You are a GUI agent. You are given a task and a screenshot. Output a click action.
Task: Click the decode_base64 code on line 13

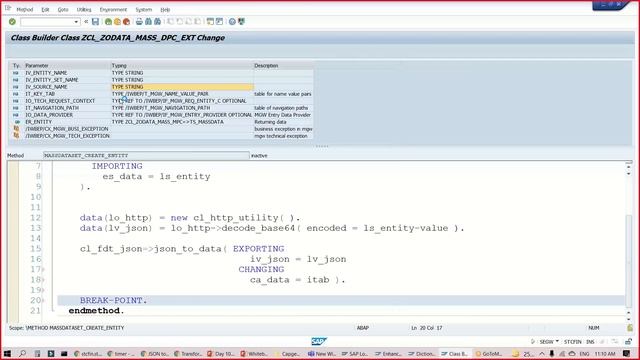point(258,228)
